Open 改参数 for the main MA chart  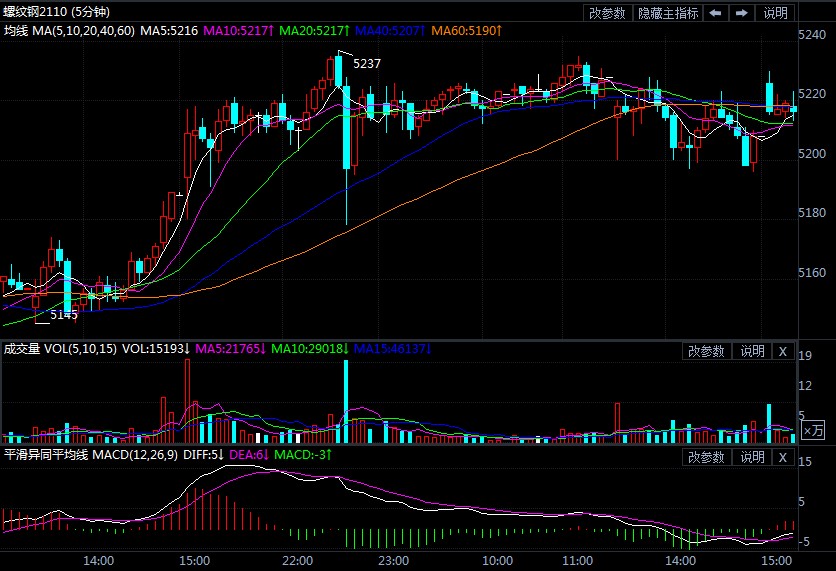click(x=608, y=13)
